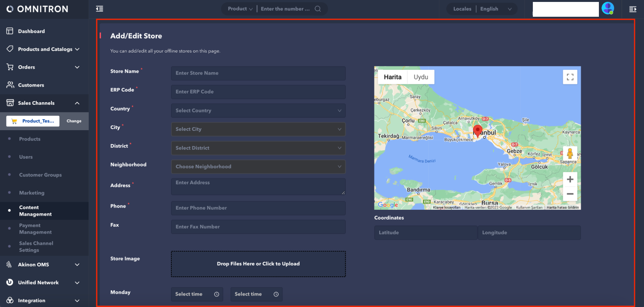This screenshot has height=307, width=644.
Task: Click the search magnifier icon
Action: 318,9
